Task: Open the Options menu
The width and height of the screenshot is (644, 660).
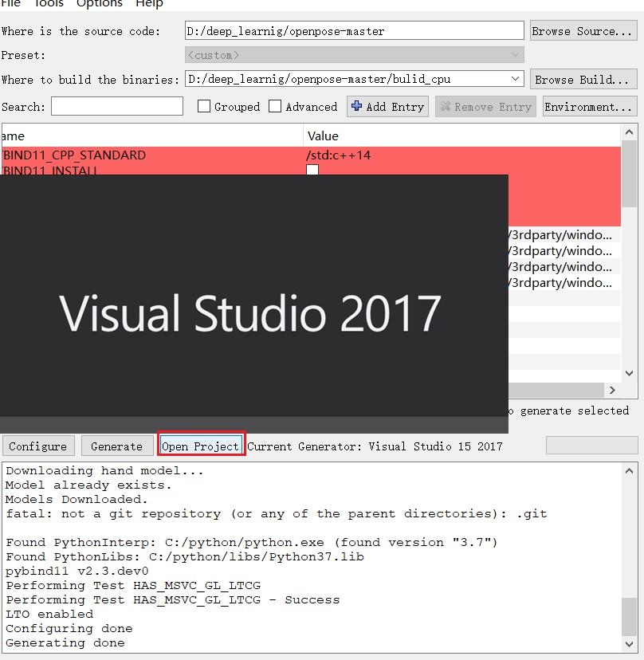Action: click(x=99, y=5)
